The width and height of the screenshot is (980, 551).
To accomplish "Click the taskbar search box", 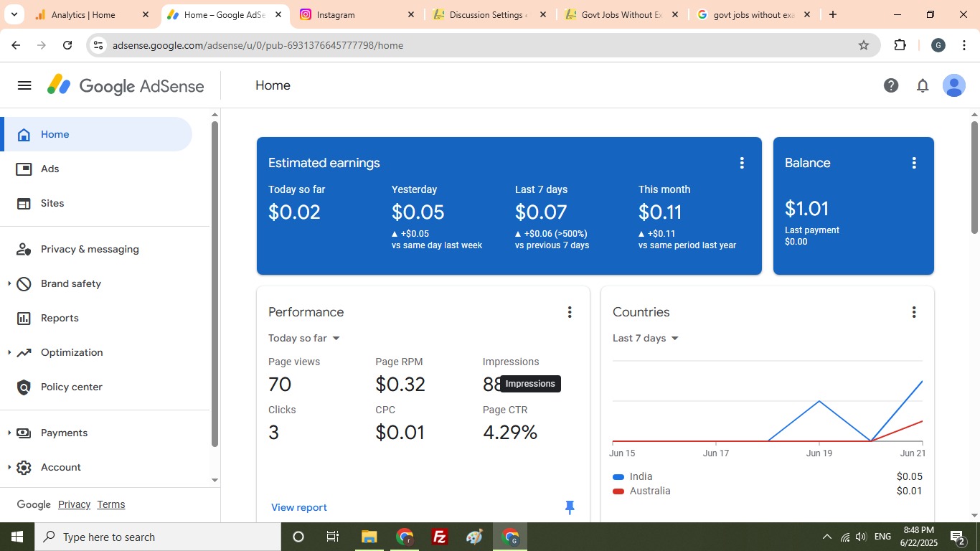I will click(158, 537).
